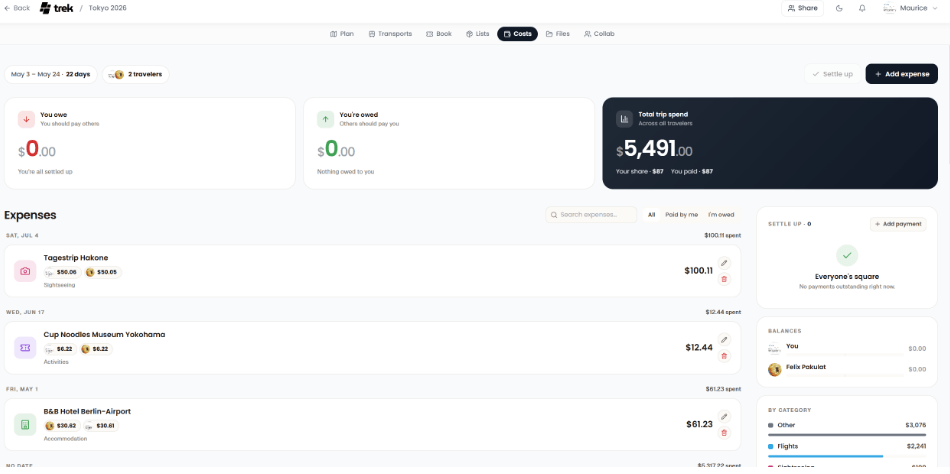The height and width of the screenshot is (474, 950).
Task: Filter expenses by I'm owed
Action: 721,215
